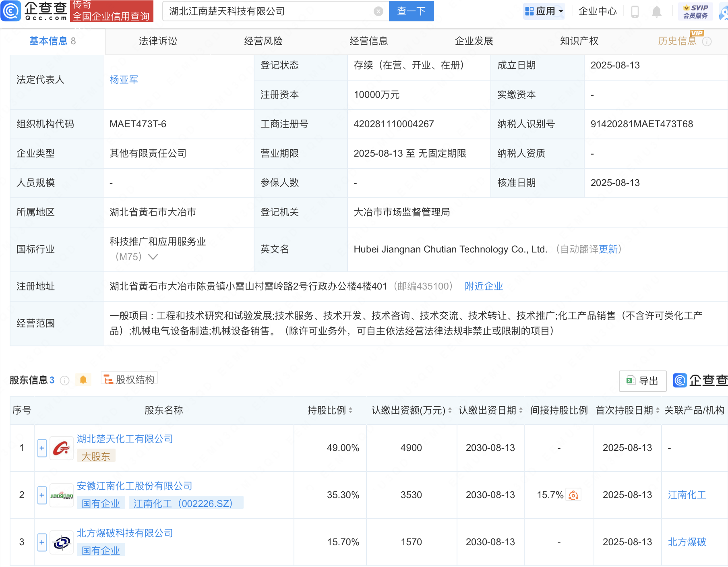Click the info icon next to 股东信息
This screenshot has width=728, height=567.
(x=64, y=380)
